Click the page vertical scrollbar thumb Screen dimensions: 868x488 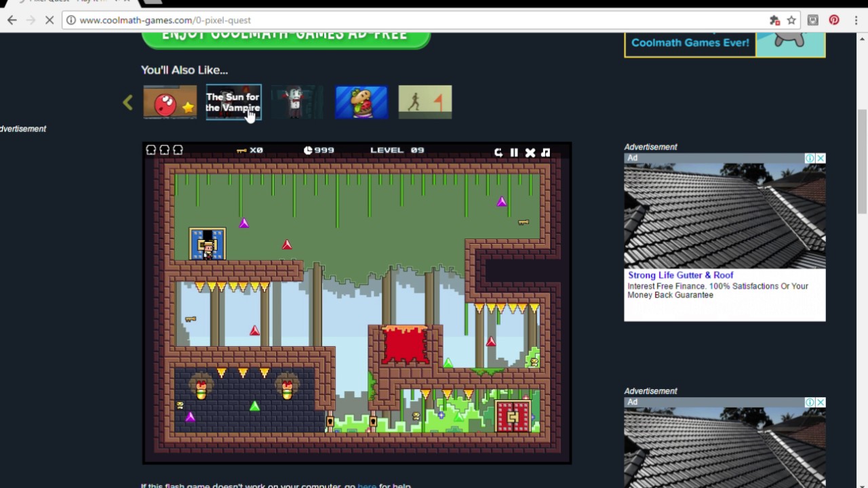tap(862, 161)
